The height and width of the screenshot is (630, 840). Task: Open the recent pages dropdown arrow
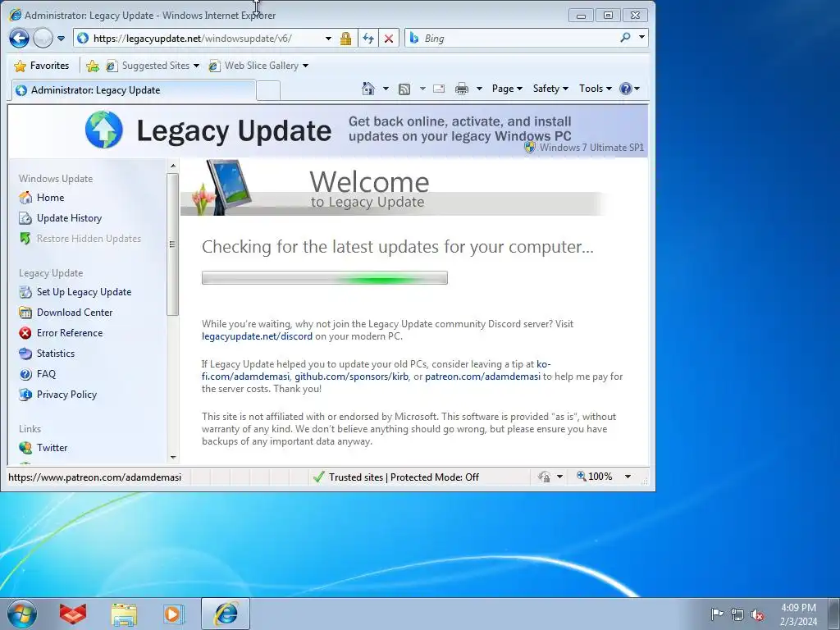click(61, 39)
